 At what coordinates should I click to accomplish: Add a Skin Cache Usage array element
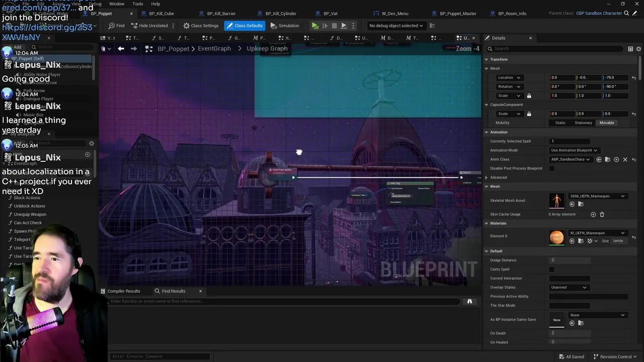coord(593,215)
